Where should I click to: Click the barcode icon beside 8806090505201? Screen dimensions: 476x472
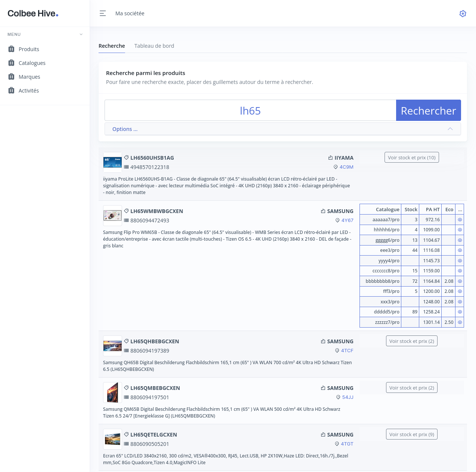click(x=126, y=444)
